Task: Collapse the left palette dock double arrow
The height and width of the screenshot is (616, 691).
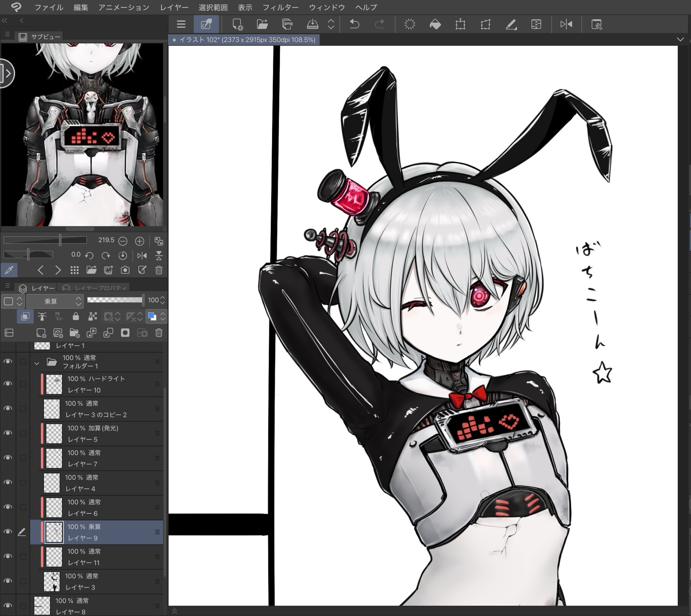Action: [x=4, y=20]
